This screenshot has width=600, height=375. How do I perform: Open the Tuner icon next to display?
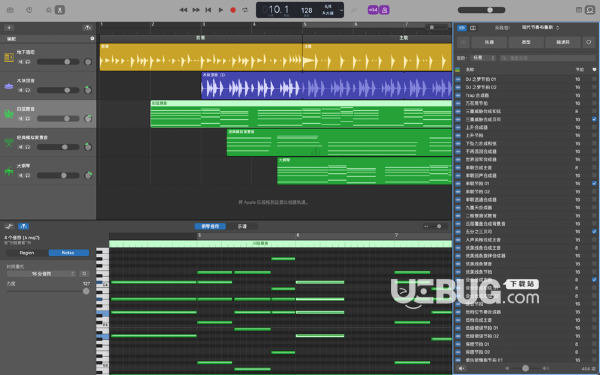[354, 10]
